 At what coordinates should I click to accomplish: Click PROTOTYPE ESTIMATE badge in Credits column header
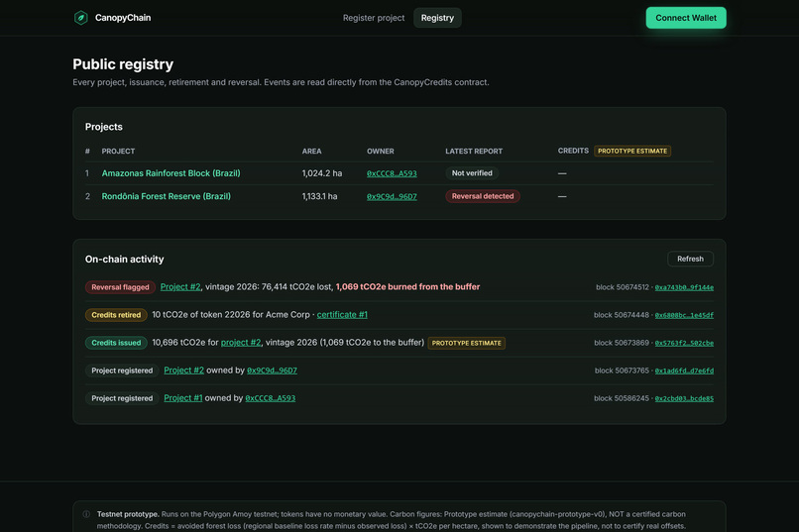tap(632, 151)
